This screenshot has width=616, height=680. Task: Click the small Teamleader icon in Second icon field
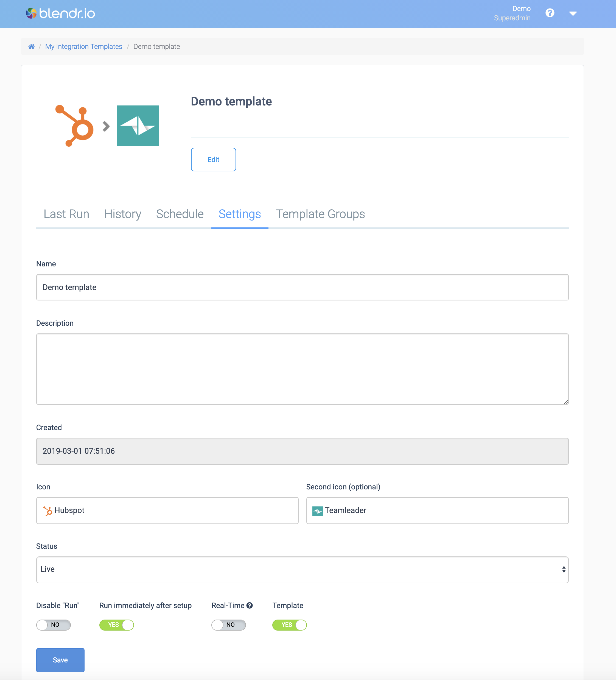pos(318,511)
